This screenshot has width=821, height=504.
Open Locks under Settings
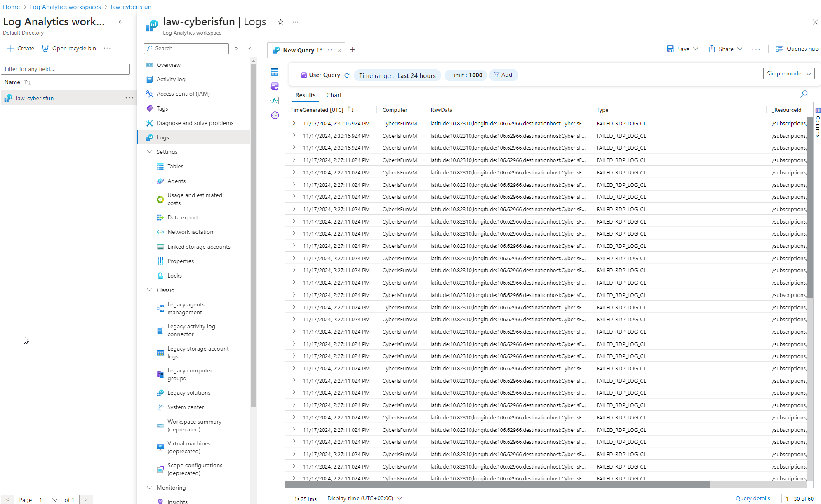click(x=174, y=276)
